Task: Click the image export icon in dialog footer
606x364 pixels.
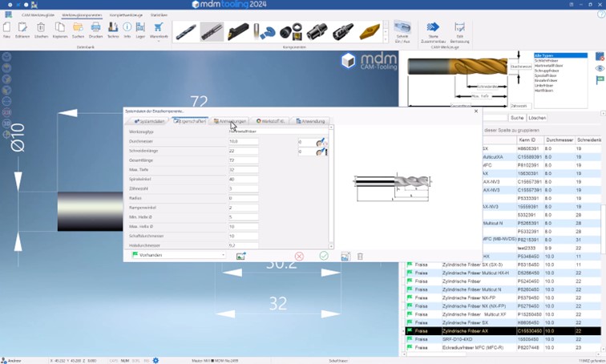Action: point(240,256)
